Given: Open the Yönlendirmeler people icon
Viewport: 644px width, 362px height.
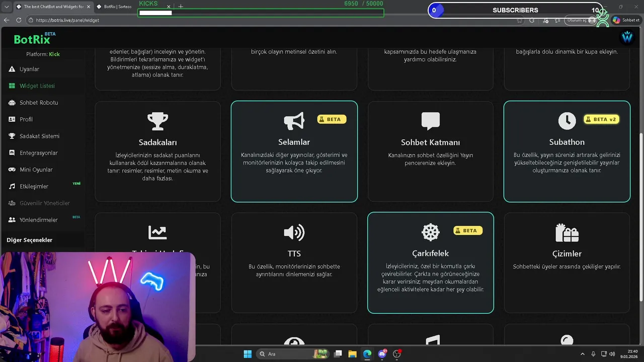Looking at the screenshot, I should tap(12, 220).
